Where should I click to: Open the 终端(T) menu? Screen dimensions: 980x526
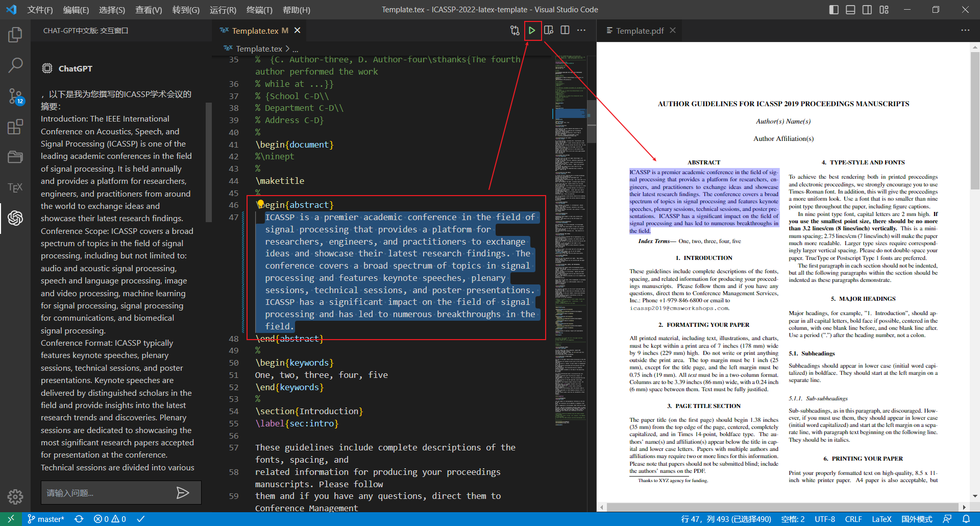pos(259,10)
